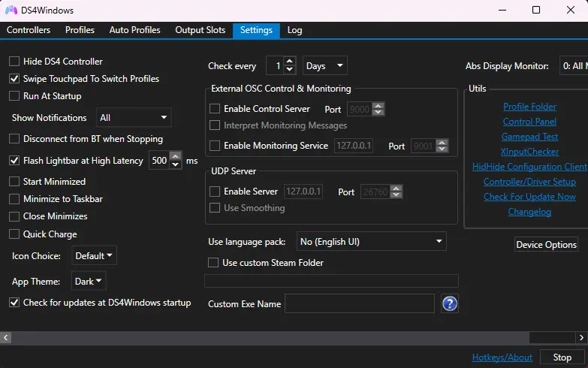
Task: Click the Device Options button
Action: 546,244
